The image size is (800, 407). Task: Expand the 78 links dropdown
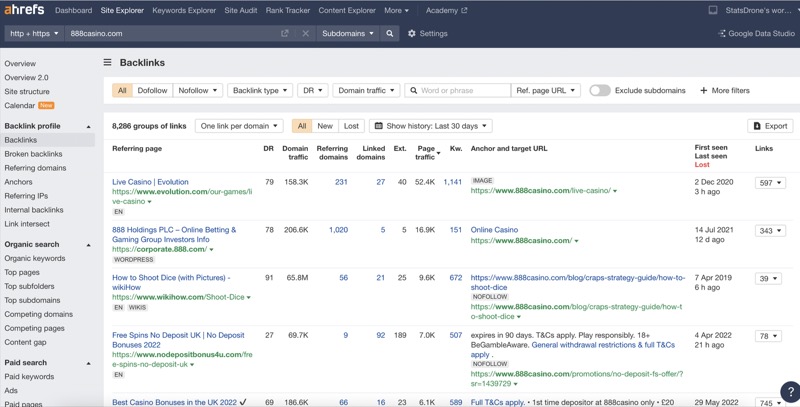click(x=768, y=336)
